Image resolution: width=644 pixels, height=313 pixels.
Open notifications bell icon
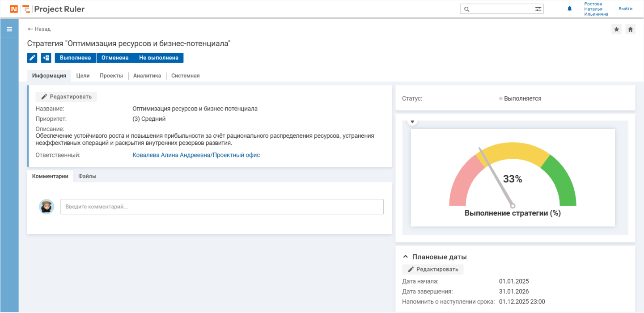tap(569, 8)
